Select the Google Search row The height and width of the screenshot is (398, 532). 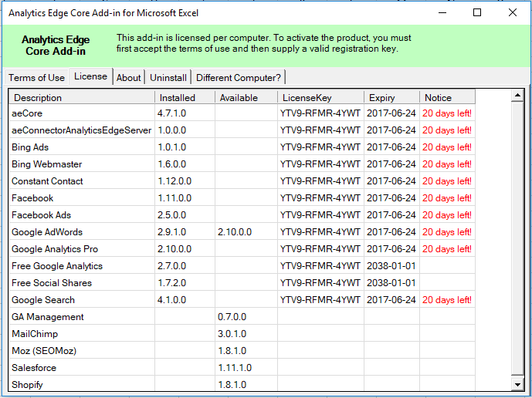(x=242, y=300)
